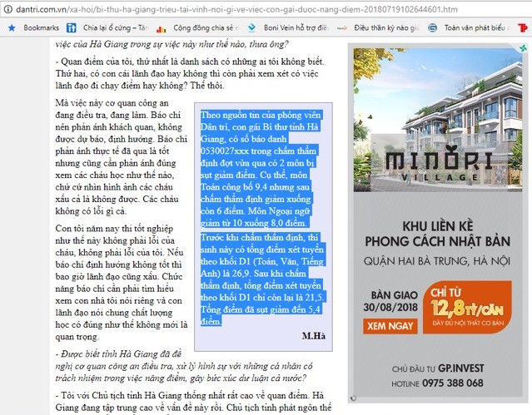The height and width of the screenshot is (415, 532).
Task: Click paragraph starting 'Con tôi năm nay thi tốt nghiệp'
Action: [121, 283]
